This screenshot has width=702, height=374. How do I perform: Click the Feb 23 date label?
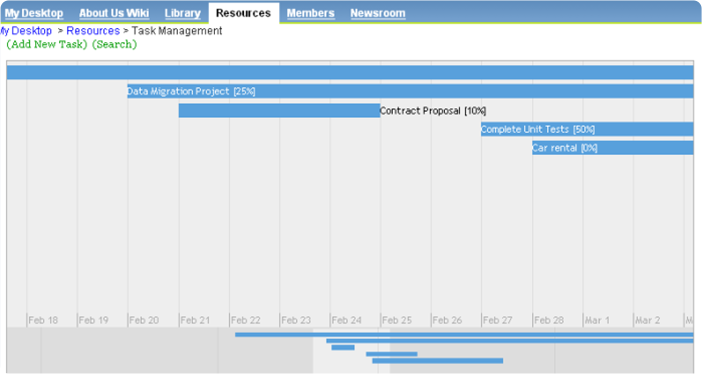coord(296,320)
